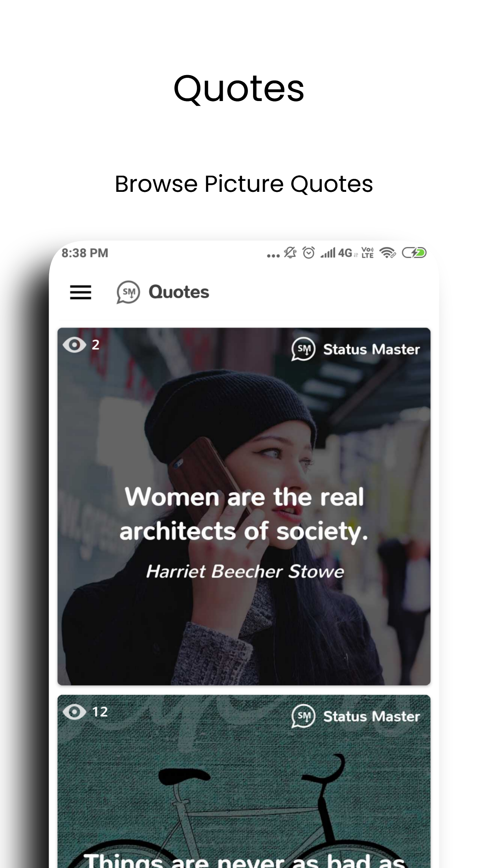The height and width of the screenshot is (868, 488).
Task: Tap the Quotes app bar title
Action: (x=179, y=292)
